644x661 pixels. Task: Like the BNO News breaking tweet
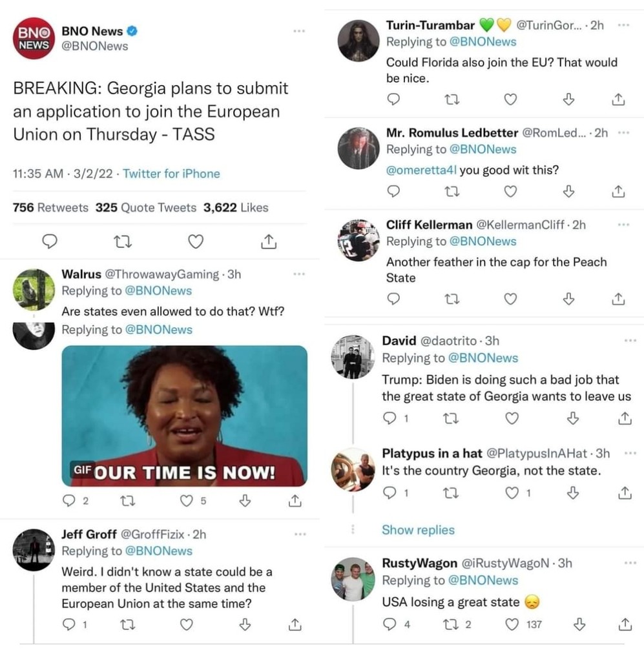pos(195,241)
